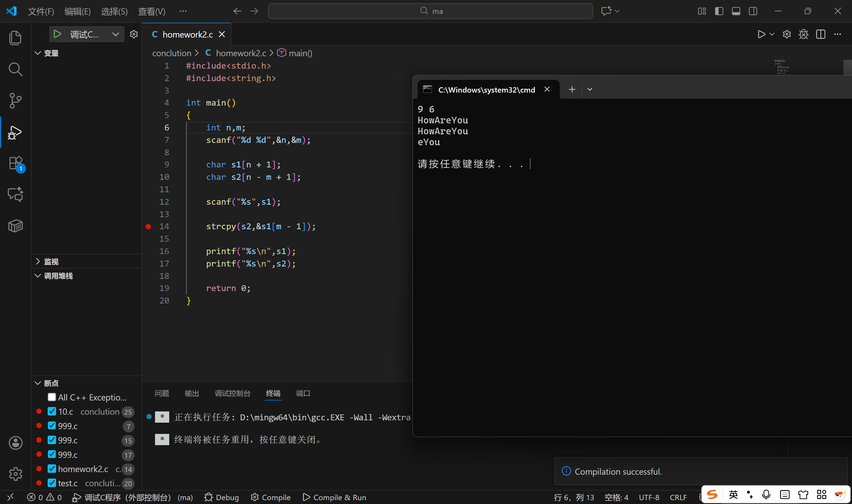
Task: Toggle the primary sidebar layout icon
Action: pyautogui.click(x=719, y=11)
